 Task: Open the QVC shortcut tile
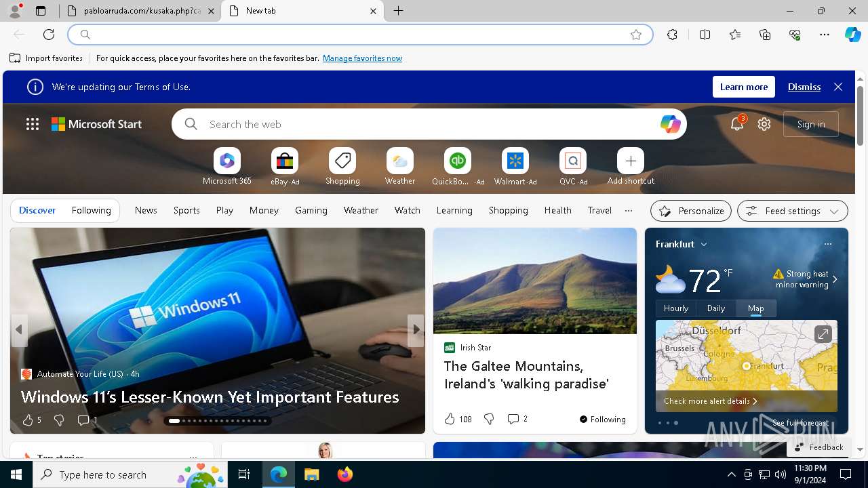[x=573, y=167]
